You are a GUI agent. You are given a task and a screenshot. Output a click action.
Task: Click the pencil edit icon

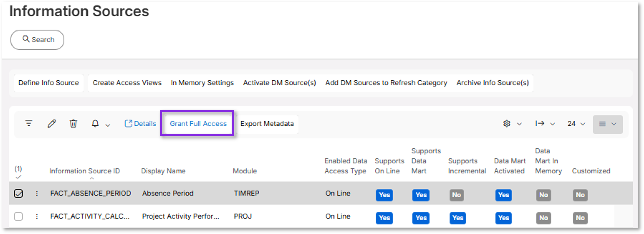pyautogui.click(x=51, y=123)
